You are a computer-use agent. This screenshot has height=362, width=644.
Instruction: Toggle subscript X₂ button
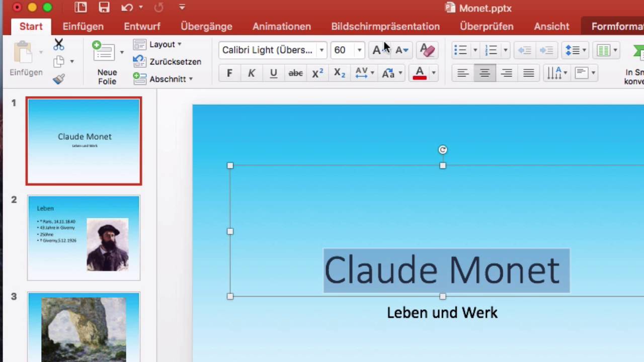(340, 73)
